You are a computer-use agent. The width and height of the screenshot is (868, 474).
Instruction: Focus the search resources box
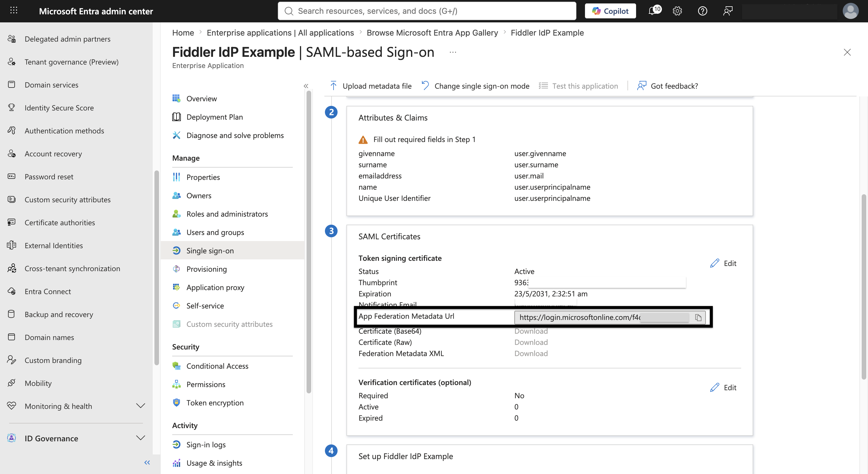tap(427, 11)
